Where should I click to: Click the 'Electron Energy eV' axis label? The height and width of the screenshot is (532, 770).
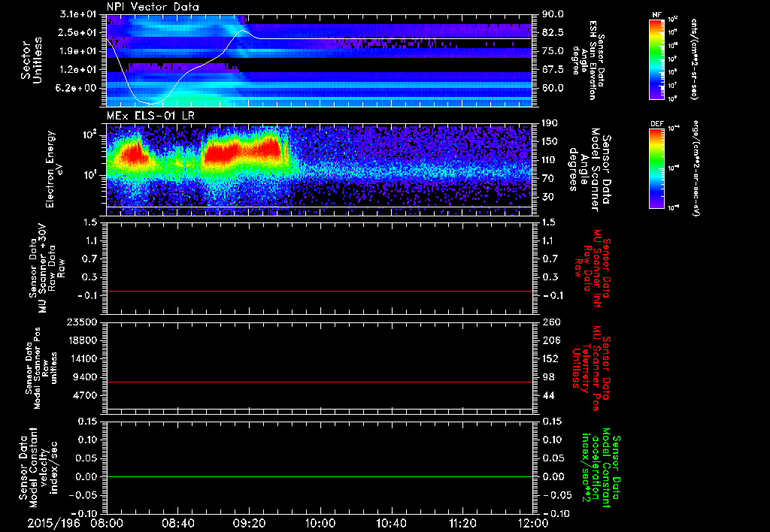click(x=54, y=169)
